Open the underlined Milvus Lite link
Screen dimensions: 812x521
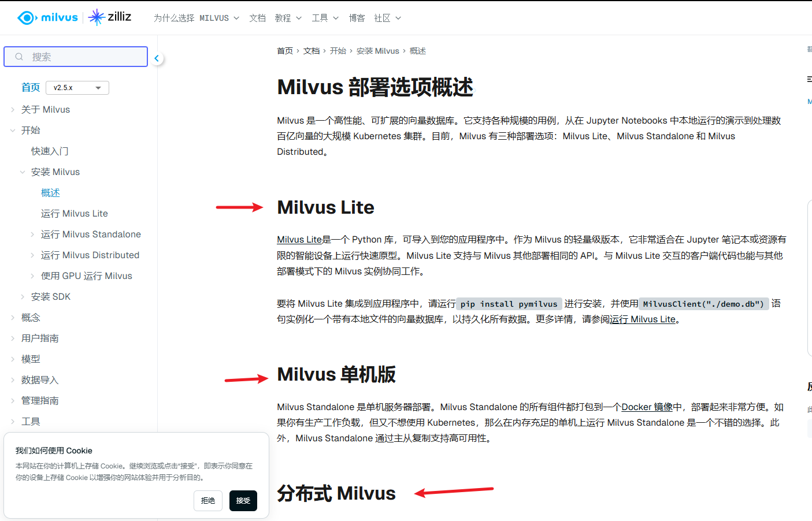pyautogui.click(x=299, y=240)
